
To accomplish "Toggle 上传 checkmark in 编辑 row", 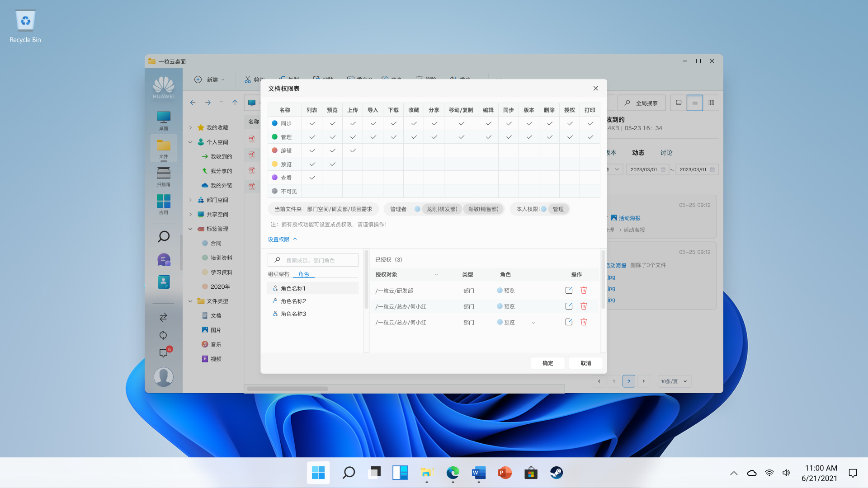I will [x=353, y=150].
